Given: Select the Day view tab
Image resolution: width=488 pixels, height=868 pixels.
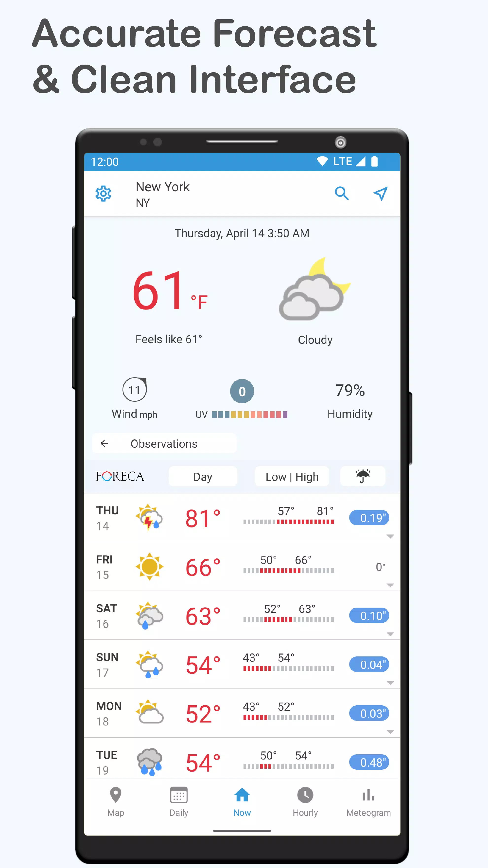Looking at the screenshot, I should (x=203, y=477).
